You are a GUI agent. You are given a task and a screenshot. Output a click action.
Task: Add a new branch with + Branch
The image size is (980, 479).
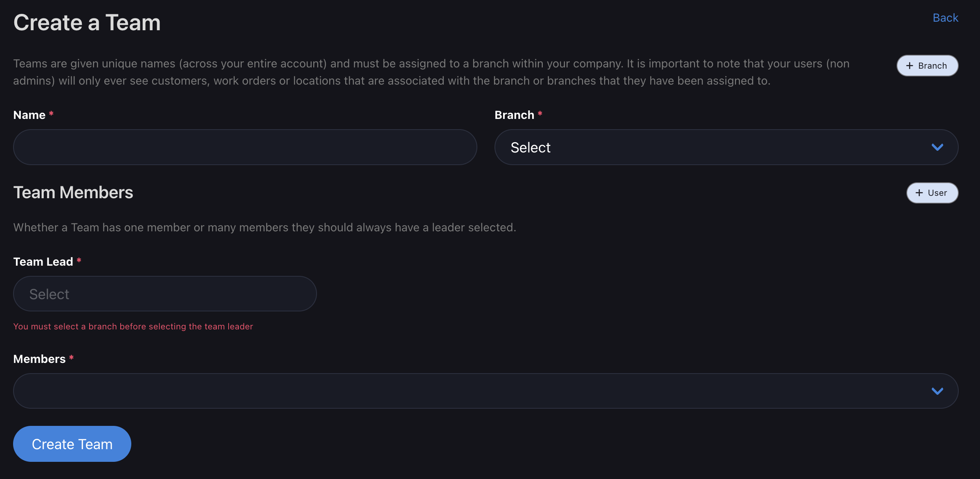coord(927,66)
